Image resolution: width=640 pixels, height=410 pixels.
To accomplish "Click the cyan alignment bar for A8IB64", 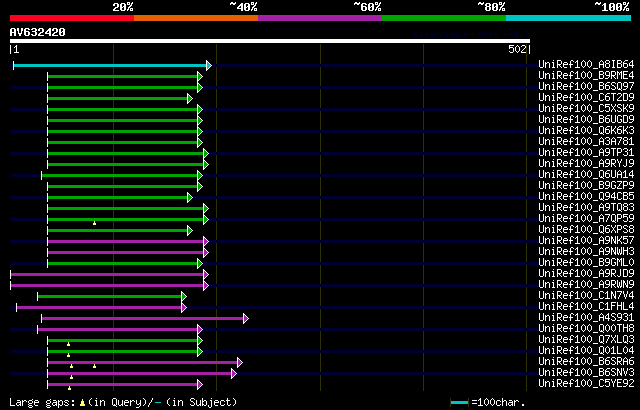I will coord(110,65).
